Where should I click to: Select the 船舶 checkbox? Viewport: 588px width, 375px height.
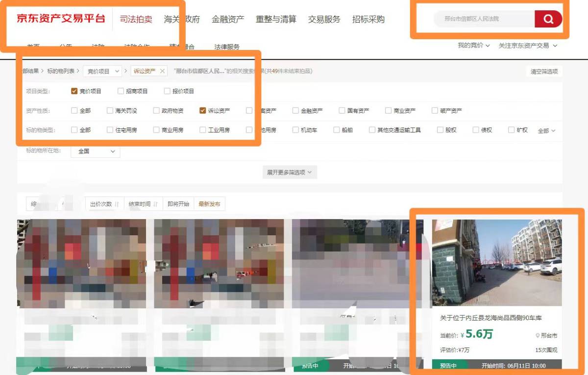pyautogui.click(x=337, y=130)
